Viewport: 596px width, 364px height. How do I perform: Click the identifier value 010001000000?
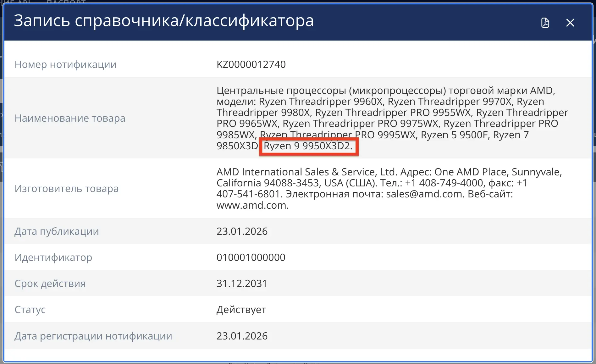[x=251, y=257]
